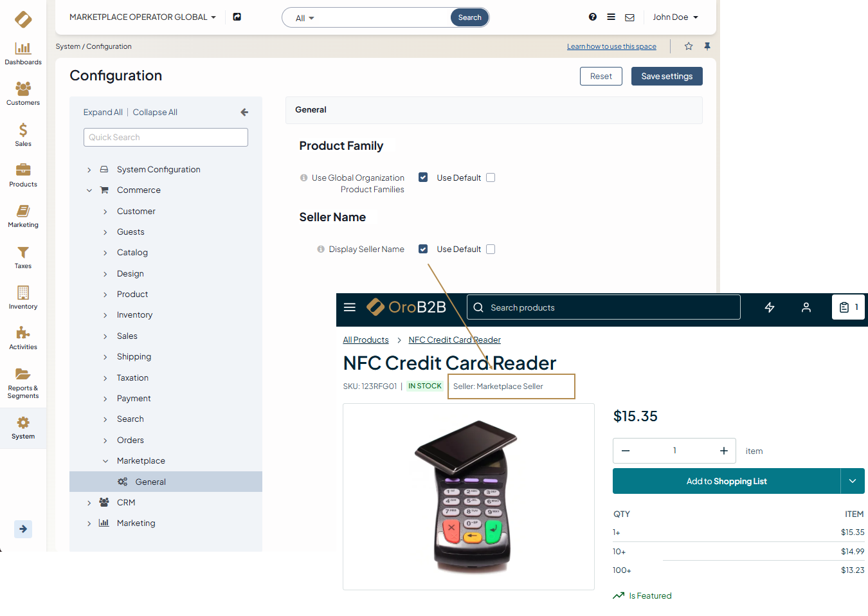This screenshot has width=868, height=616.
Task: Open the Learn how to use this space link
Action: pyautogui.click(x=611, y=46)
